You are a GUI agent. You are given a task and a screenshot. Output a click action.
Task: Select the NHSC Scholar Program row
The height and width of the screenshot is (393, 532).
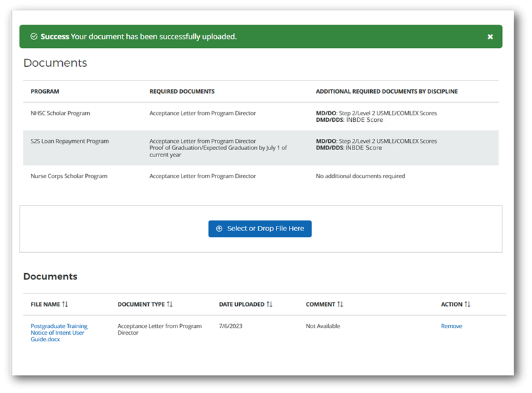(x=60, y=113)
